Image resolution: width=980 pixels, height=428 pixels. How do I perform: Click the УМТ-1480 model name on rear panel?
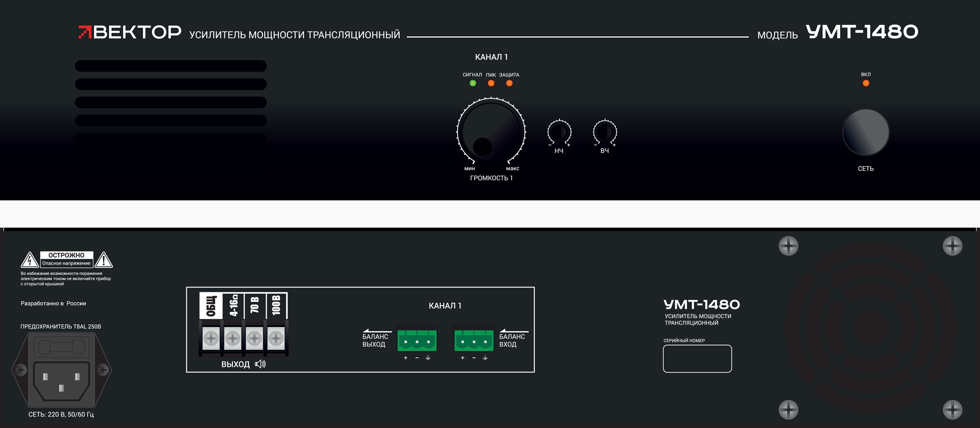click(702, 304)
